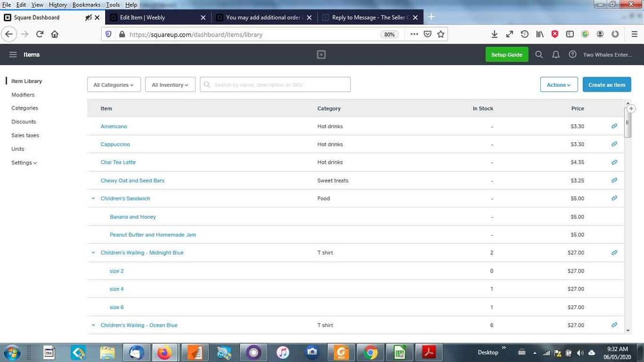Viewport: 644px width, 362px height.
Task: Collapse Children's Wailing - Midnight Blue variations
Action: (x=93, y=253)
